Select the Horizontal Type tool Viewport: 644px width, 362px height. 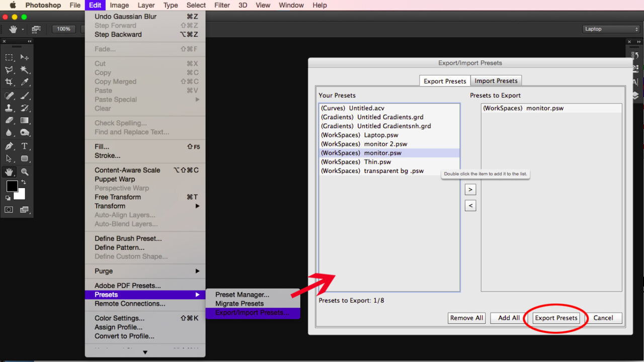click(23, 145)
